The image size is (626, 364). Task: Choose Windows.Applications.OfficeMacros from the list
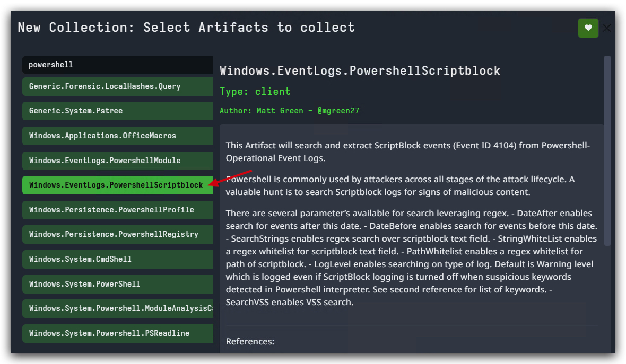pyautogui.click(x=118, y=136)
